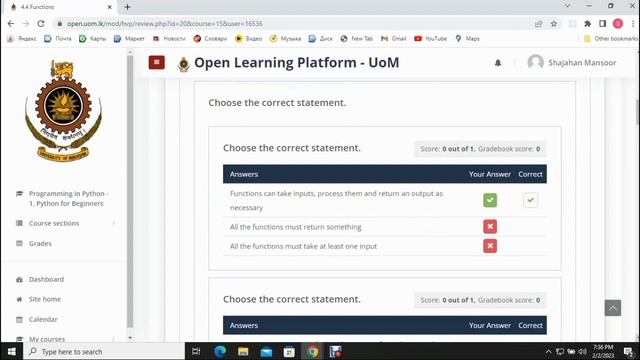Click the Grades table icon
The width and height of the screenshot is (640, 360).
tap(19, 243)
